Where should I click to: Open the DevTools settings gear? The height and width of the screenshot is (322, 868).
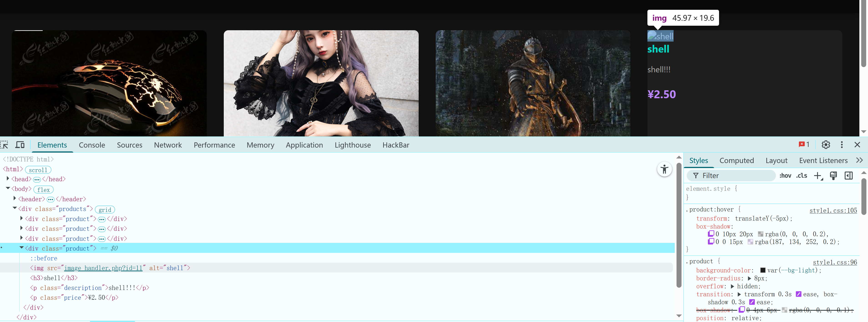click(x=825, y=145)
